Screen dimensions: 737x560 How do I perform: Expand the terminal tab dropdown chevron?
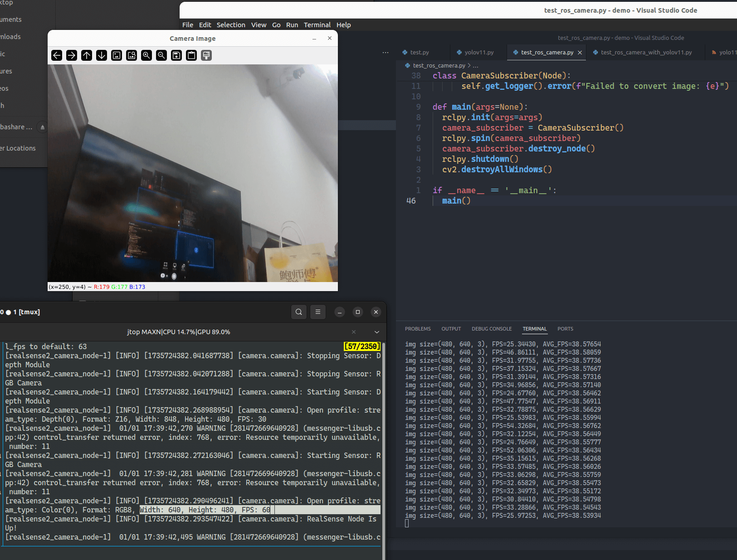(377, 332)
